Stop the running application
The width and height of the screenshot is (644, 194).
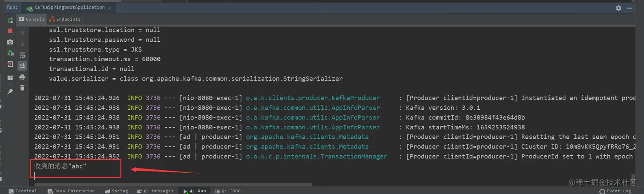[x=10, y=31]
